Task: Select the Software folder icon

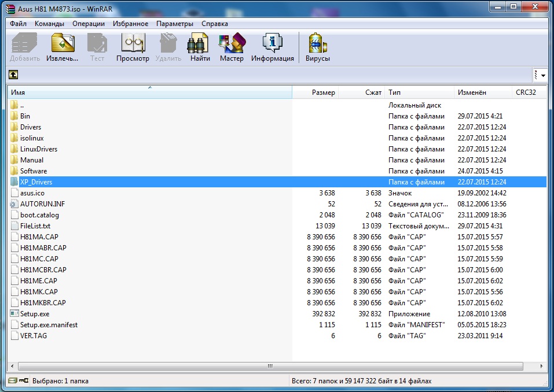Action: click(x=14, y=171)
